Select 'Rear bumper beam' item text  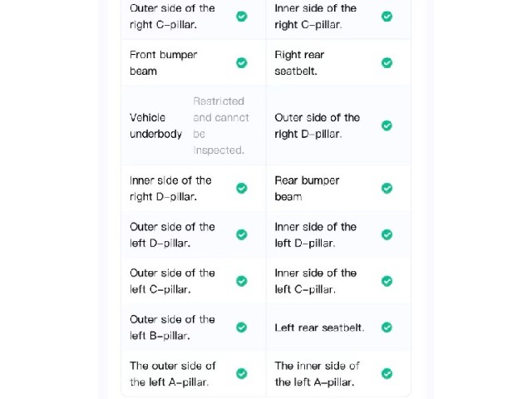click(307, 189)
